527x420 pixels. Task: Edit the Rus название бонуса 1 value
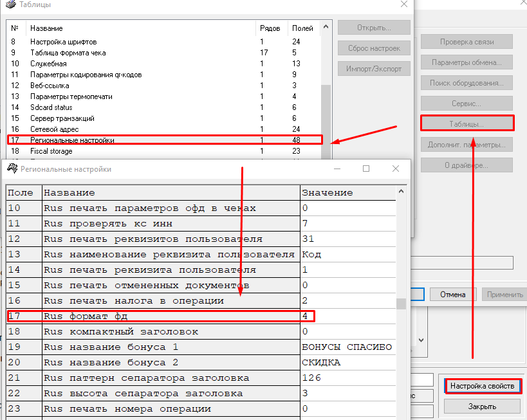(x=347, y=347)
